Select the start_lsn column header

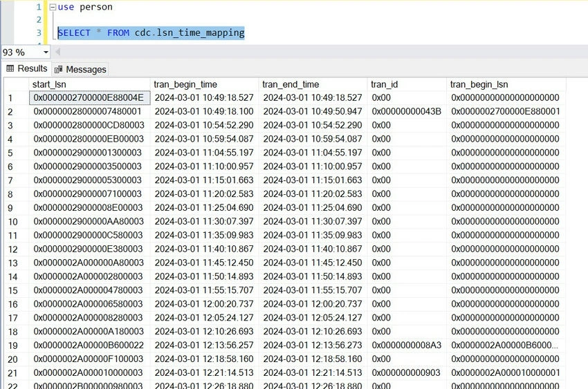click(x=90, y=84)
